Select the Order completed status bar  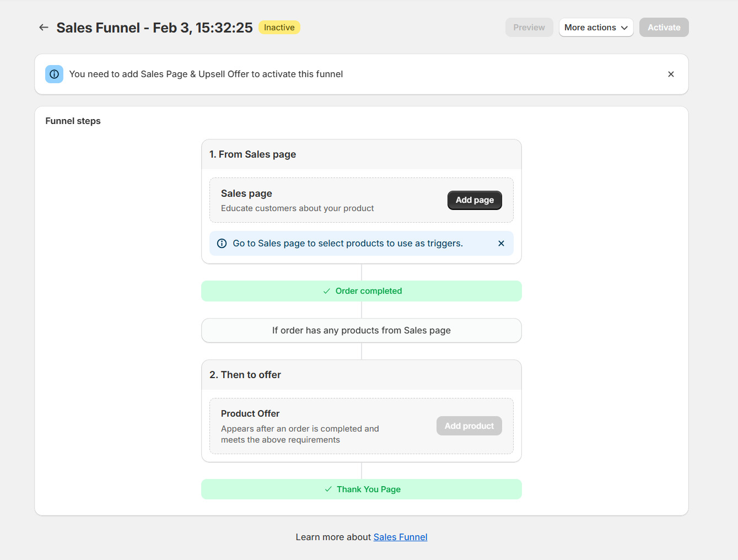tap(362, 290)
